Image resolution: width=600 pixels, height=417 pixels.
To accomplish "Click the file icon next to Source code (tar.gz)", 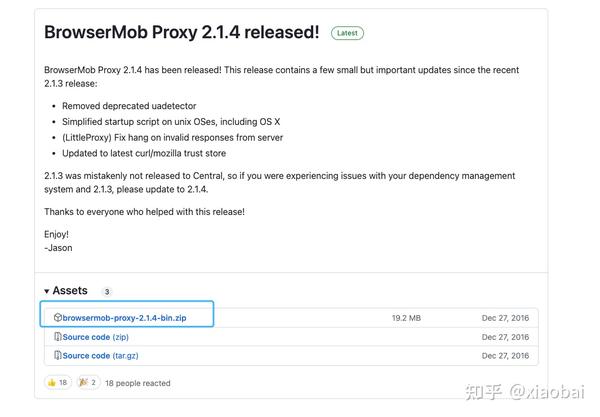I will (58, 355).
